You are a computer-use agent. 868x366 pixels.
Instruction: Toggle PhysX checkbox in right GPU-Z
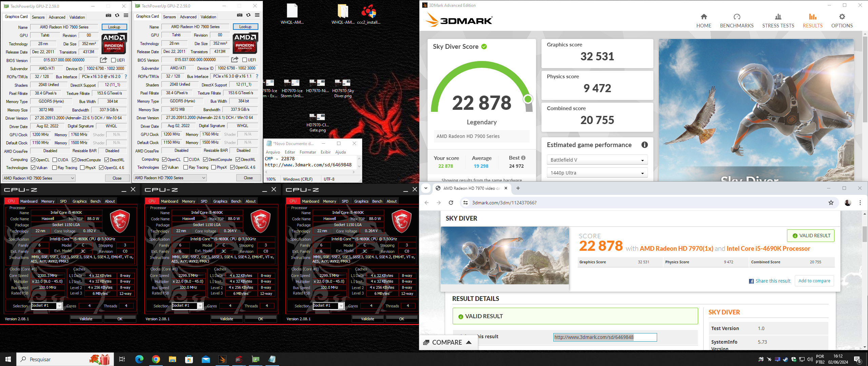coord(213,167)
